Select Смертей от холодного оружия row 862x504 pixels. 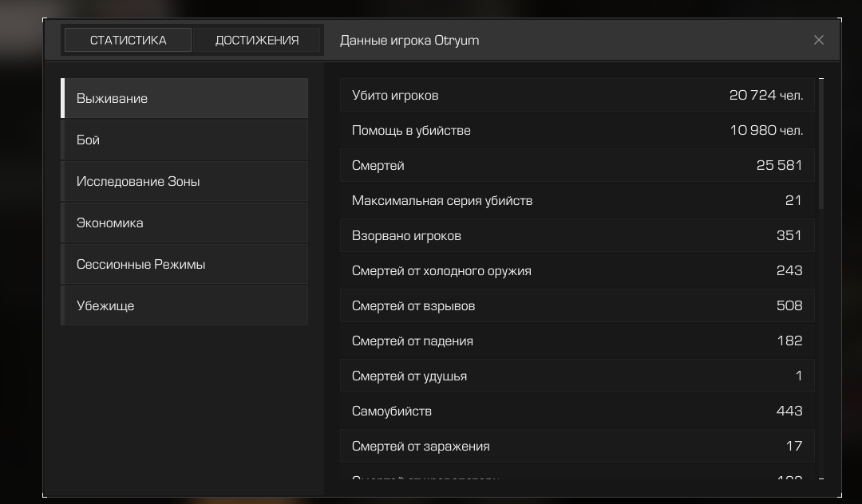pos(577,270)
